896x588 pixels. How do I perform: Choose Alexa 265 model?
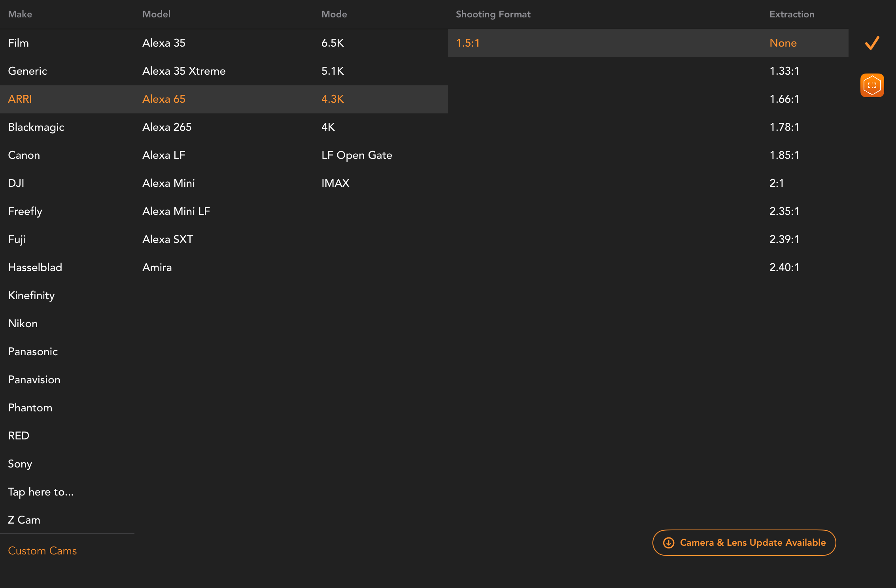coord(224,127)
